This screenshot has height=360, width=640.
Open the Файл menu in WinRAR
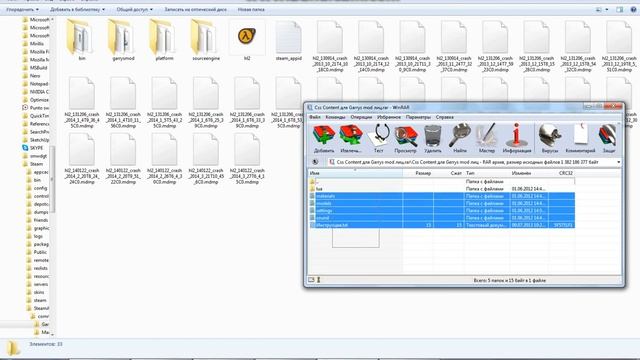pyautogui.click(x=314, y=117)
